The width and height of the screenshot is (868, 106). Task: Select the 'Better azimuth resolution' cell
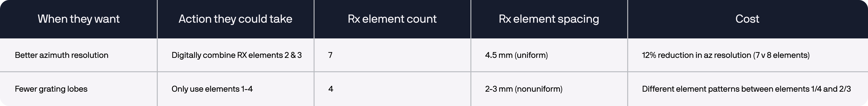(x=78, y=55)
